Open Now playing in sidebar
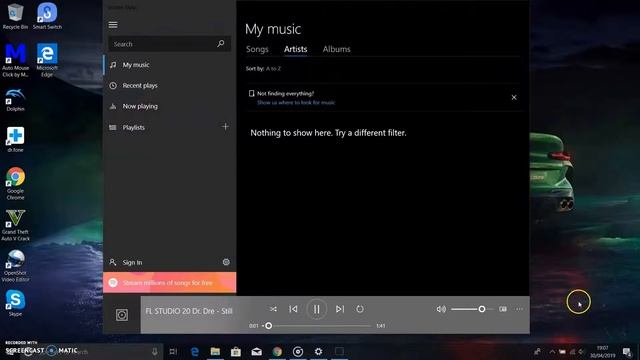This screenshot has width=640, height=360. [169, 107]
